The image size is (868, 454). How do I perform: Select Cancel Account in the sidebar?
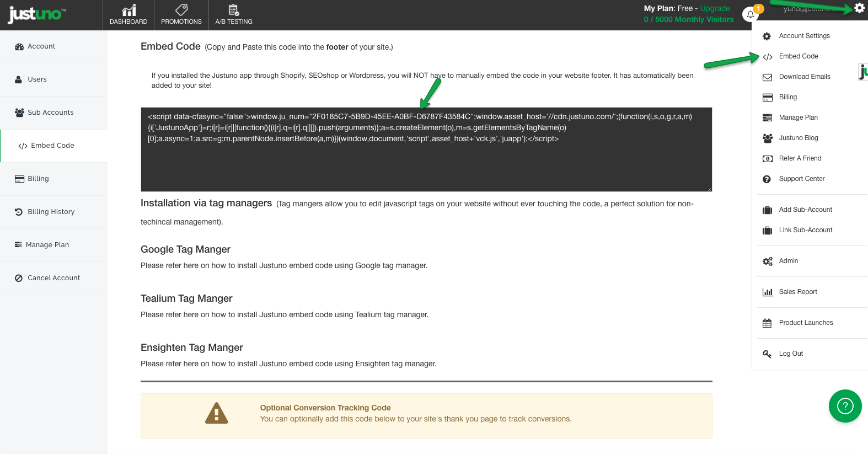tap(53, 278)
